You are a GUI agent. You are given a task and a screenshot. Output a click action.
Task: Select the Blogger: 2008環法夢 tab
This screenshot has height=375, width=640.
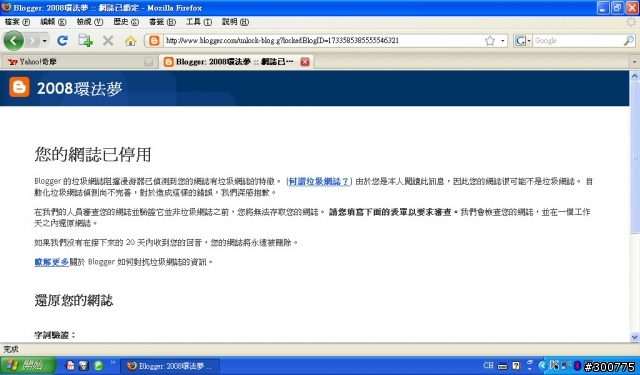[x=235, y=62]
